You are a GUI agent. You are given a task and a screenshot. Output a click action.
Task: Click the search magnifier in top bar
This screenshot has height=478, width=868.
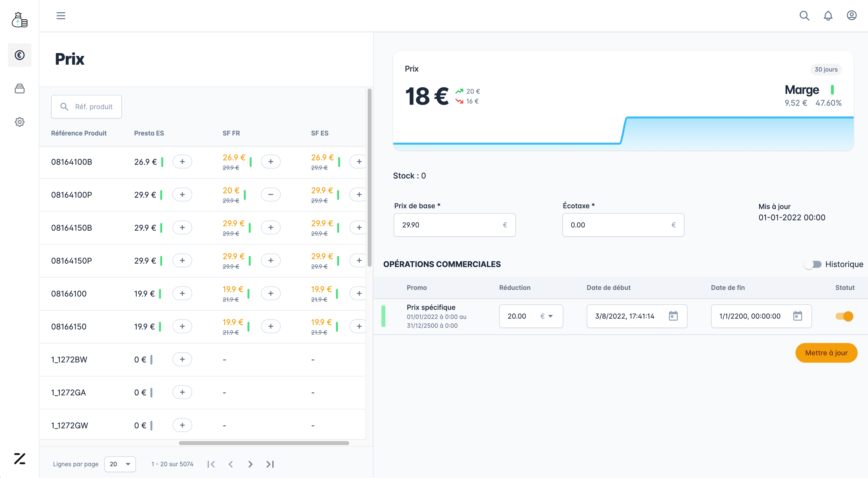tap(804, 16)
